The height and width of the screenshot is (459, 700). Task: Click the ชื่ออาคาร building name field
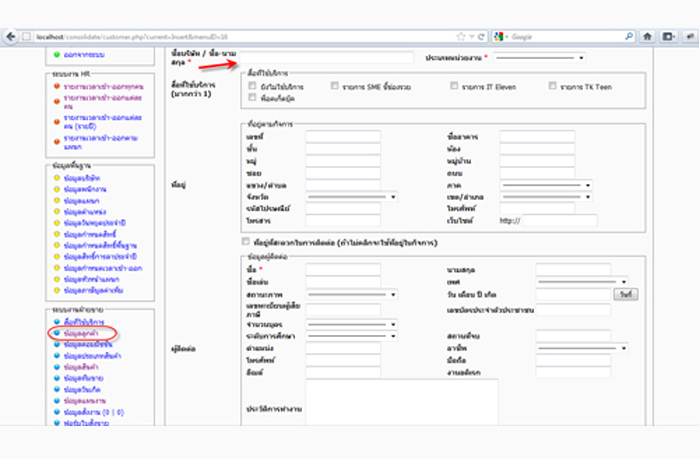tap(537, 137)
